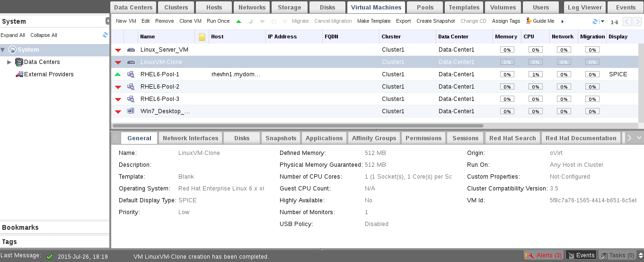The width and height of the screenshot is (644, 262).
Task: Switch to the Templates tab
Action: (464, 7)
